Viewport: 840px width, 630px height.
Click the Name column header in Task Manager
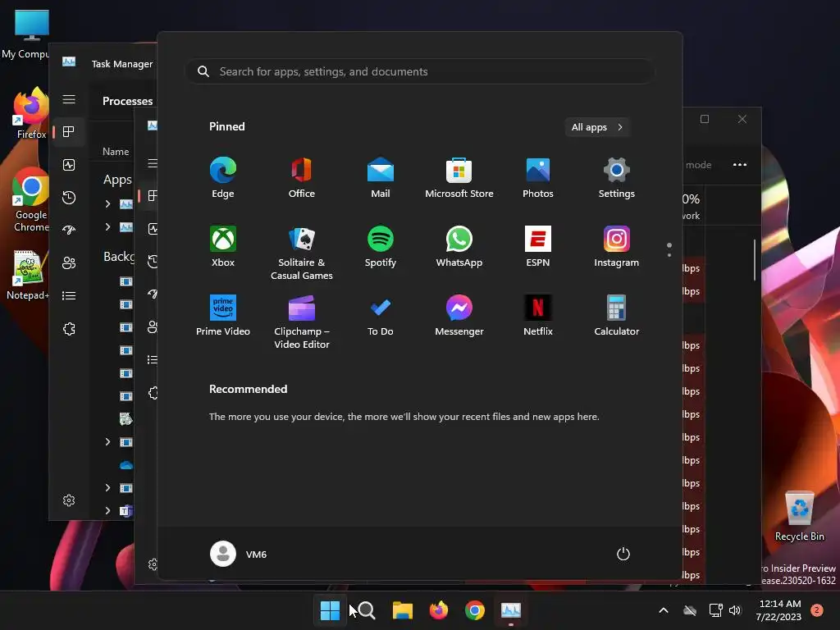point(116,152)
